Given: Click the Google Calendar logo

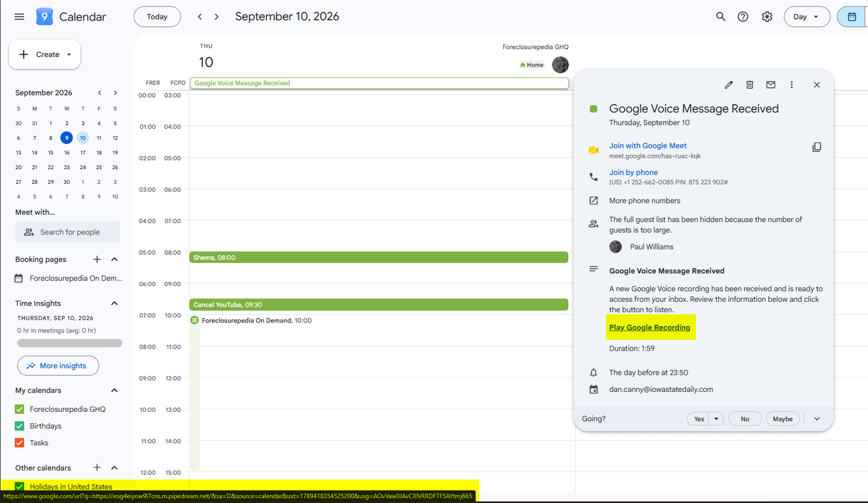Looking at the screenshot, I should 44,17.
